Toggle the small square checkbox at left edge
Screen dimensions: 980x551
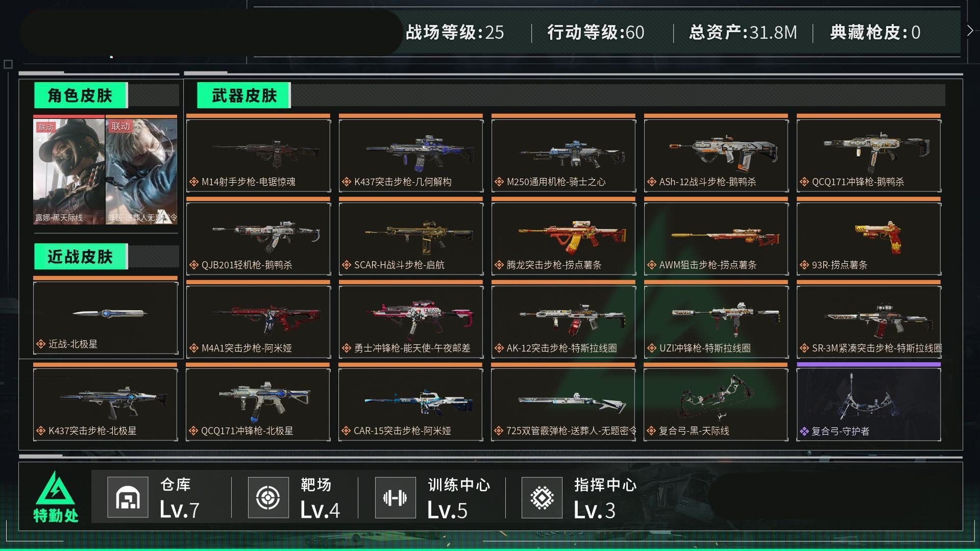click(8, 64)
